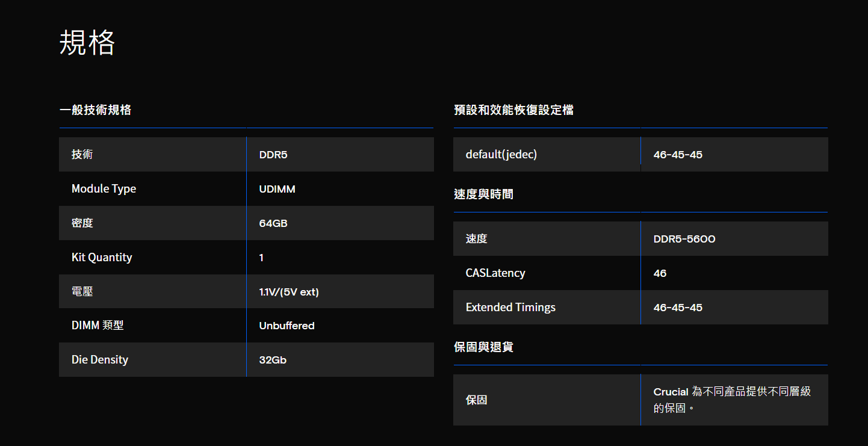The height and width of the screenshot is (446, 868).
Task: Select the Extended Timings row label
Action: pyautogui.click(x=510, y=307)
